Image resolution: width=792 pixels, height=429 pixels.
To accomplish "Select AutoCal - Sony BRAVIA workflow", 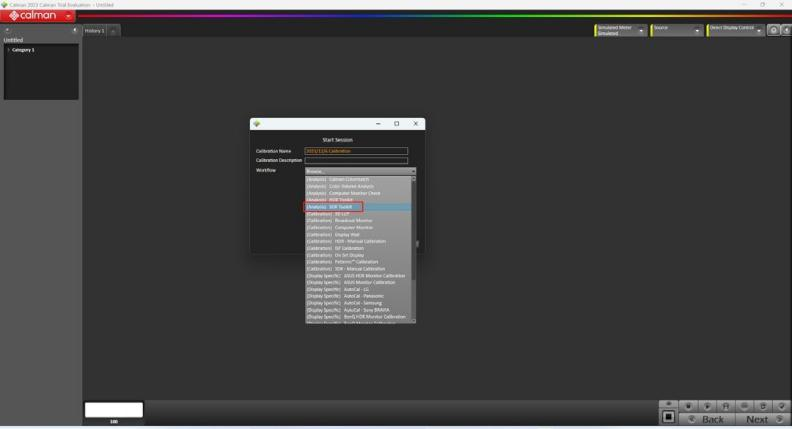I will (358, 310).
